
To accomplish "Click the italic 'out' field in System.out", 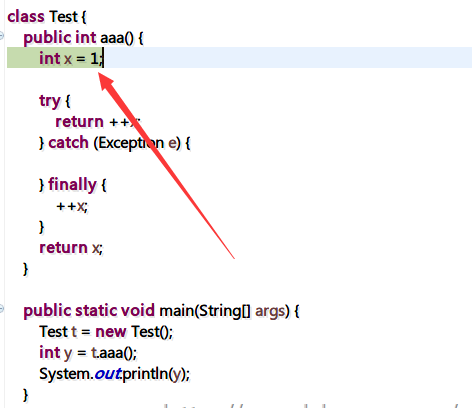I will (108, 374).
